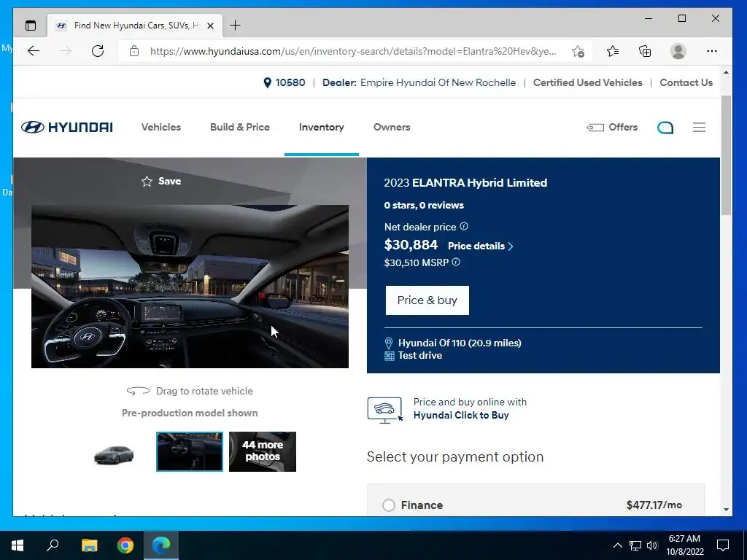
Task: Save this vehicle with the star
Action: pyautogui.click(x=161, y=181)
